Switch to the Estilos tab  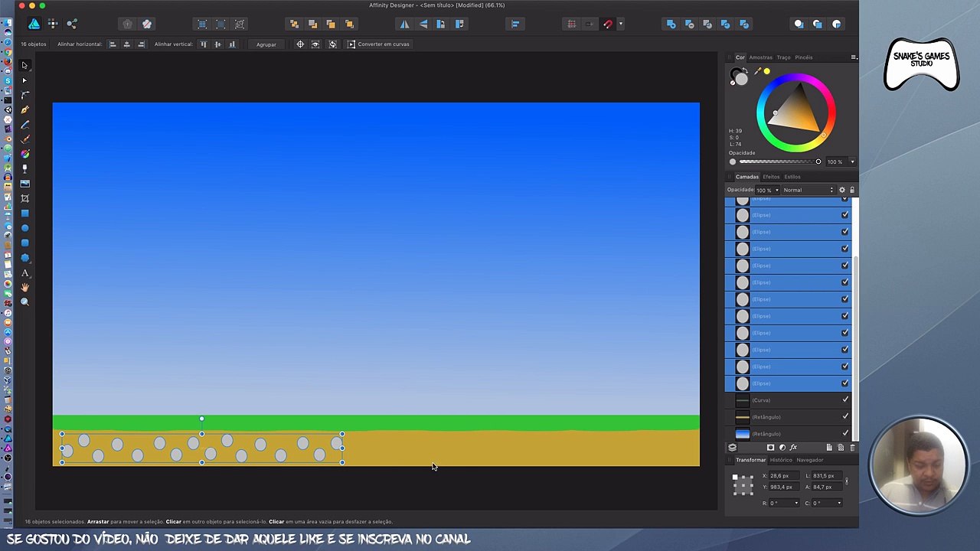[792, 177]
